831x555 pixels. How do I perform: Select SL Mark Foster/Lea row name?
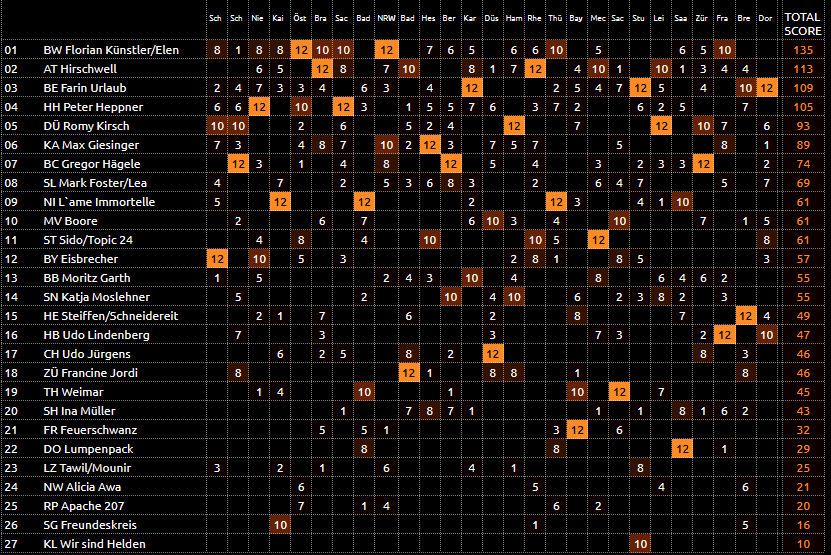(95, 183)
